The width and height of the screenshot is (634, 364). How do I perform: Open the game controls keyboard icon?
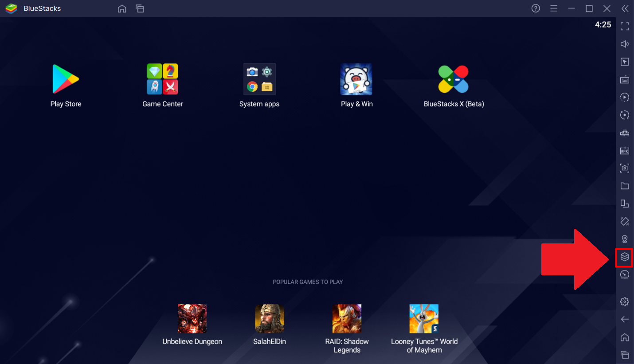[625, 79]
